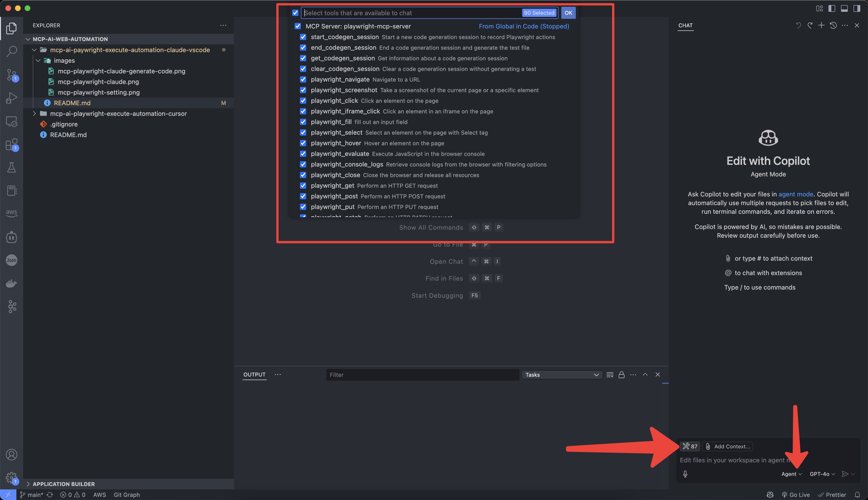Image resolution: width=868 pixels, height=500 pixels.
Task: Click the main branch indicator
Action: coord(32,495)
